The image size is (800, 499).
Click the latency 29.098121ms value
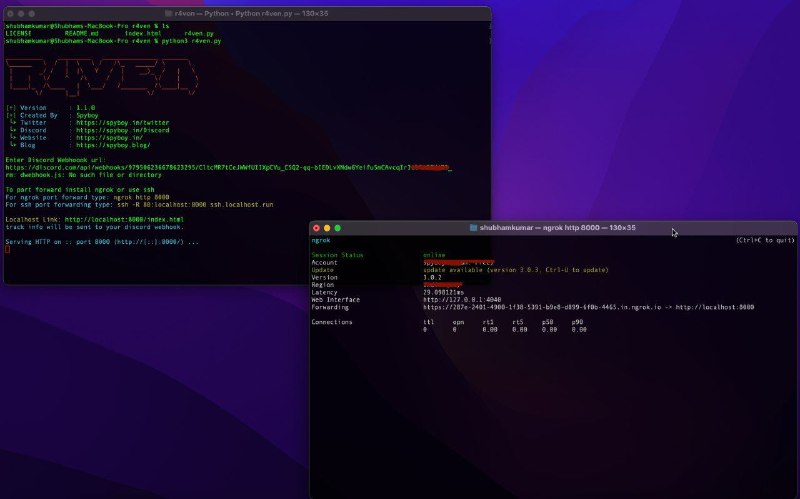coord(443,293)
